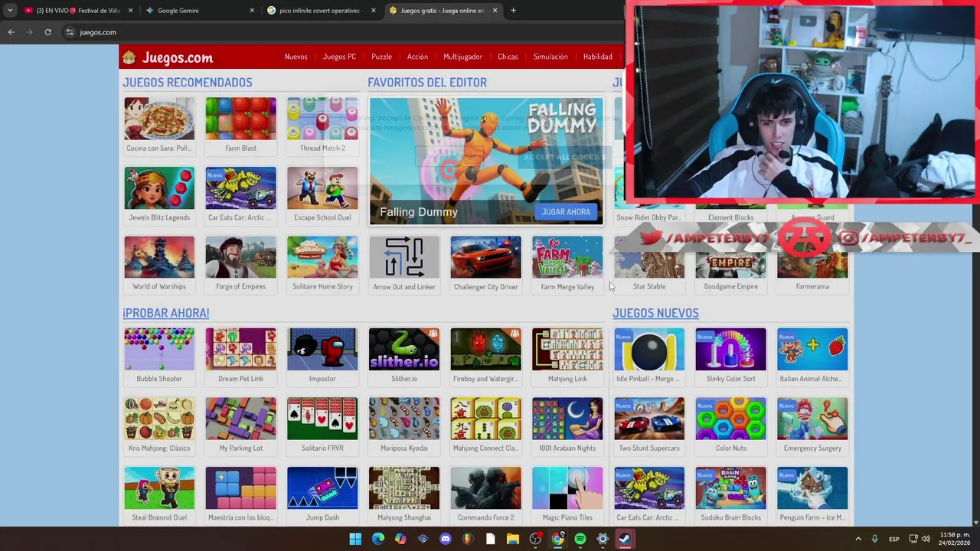Open Magic Piano Tiles game

coord(567,494)
